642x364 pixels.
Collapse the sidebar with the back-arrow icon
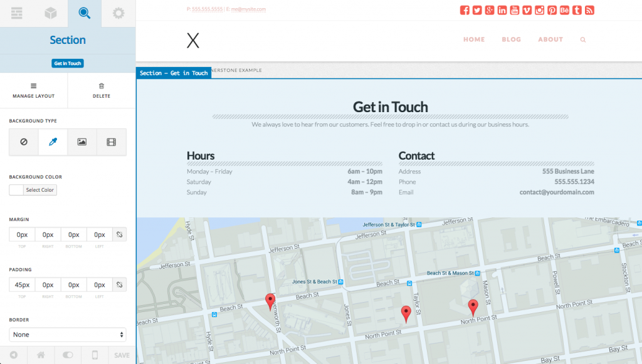tap(13, 355)
